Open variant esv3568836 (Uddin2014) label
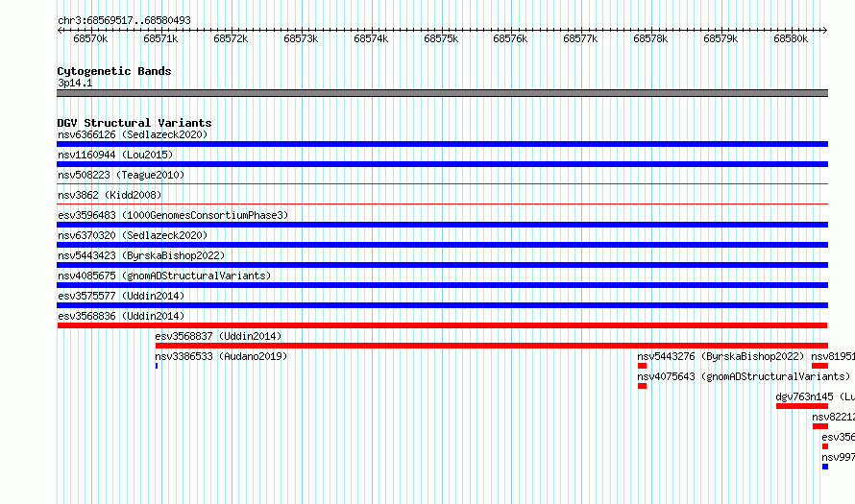This screenshot has height=504, width=855. 121,316
